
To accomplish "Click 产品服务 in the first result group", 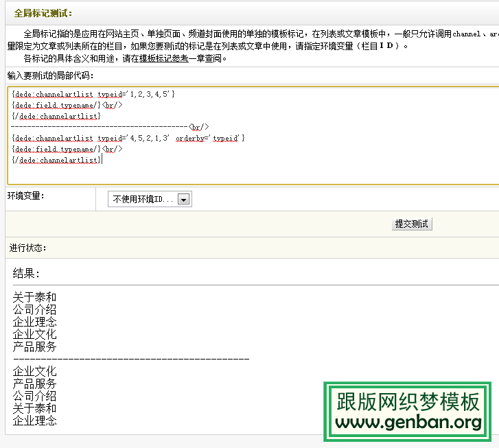I will pyautogui.click(x=34, y=346).
